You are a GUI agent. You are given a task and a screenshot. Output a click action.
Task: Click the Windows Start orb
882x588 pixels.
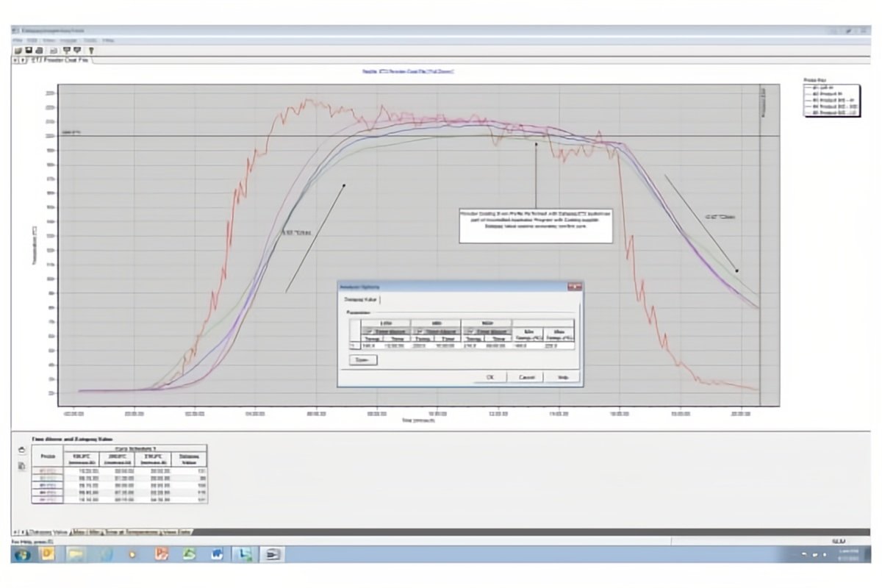pyautogui.click(x=21, y=553)
